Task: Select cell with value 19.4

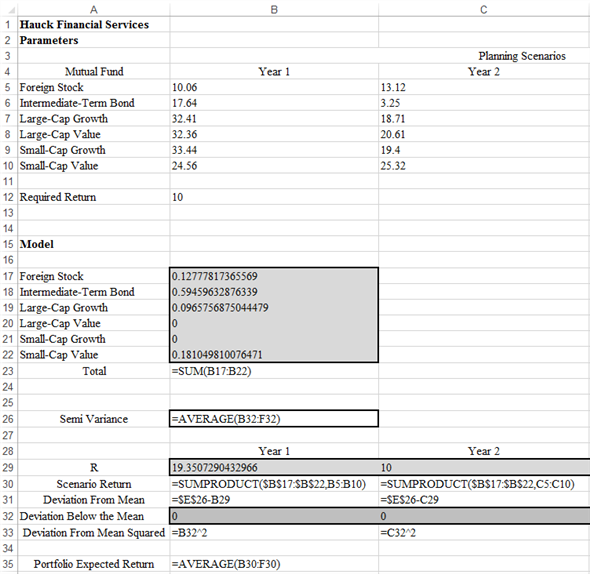Action: pos(484,150)
